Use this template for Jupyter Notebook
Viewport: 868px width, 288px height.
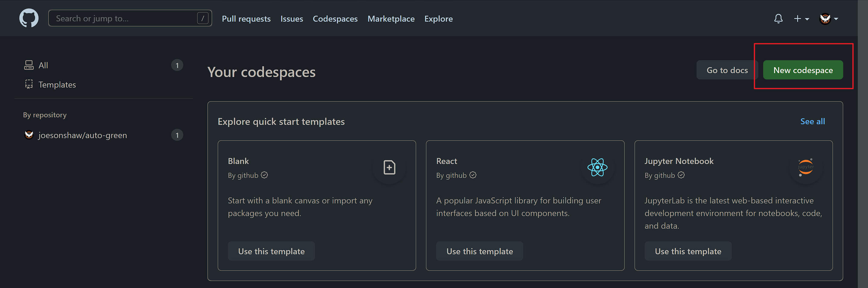[x=688, y=251]
